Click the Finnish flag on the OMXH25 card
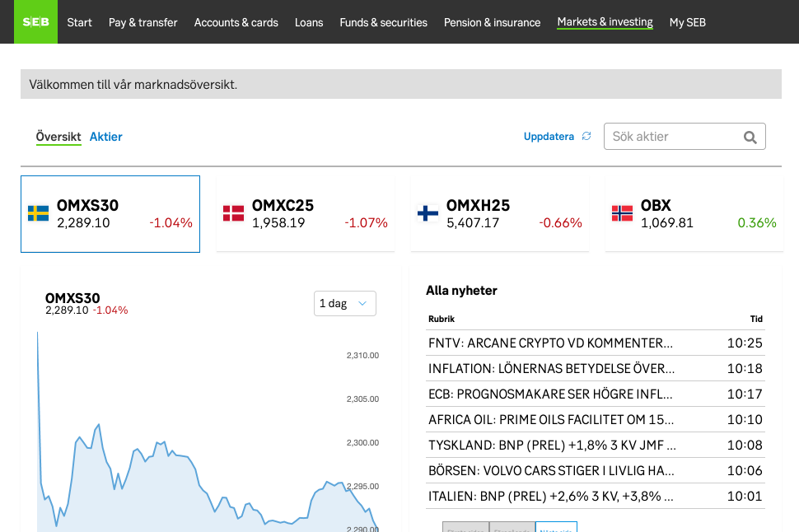The height and width of the screenshot is (532, 799). tap(428, 212)
